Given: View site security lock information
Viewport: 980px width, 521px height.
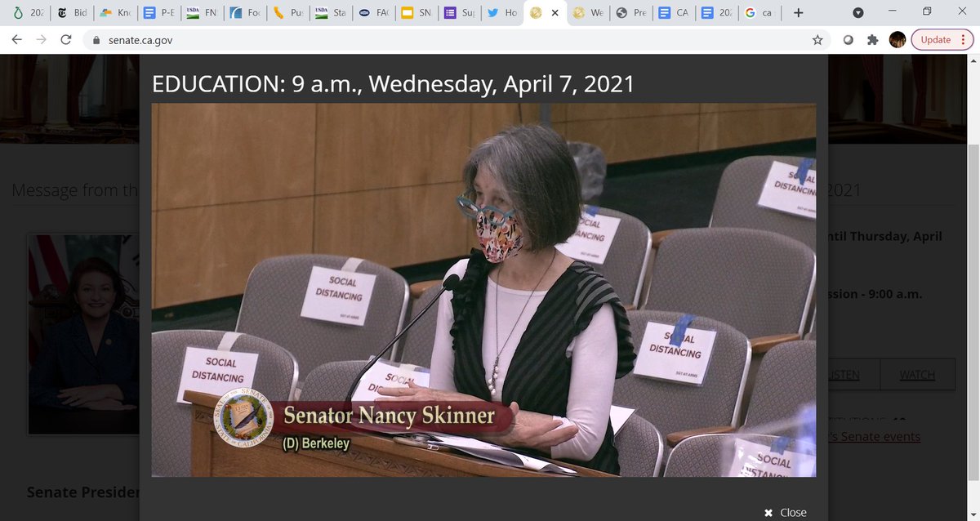Looking at the screenshot, I should tap(96, 40).
